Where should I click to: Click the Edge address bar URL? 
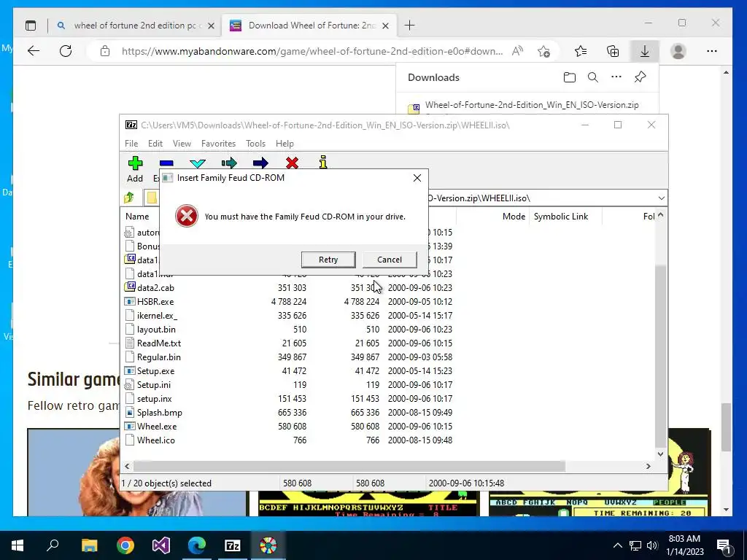[x=312, y=52]
